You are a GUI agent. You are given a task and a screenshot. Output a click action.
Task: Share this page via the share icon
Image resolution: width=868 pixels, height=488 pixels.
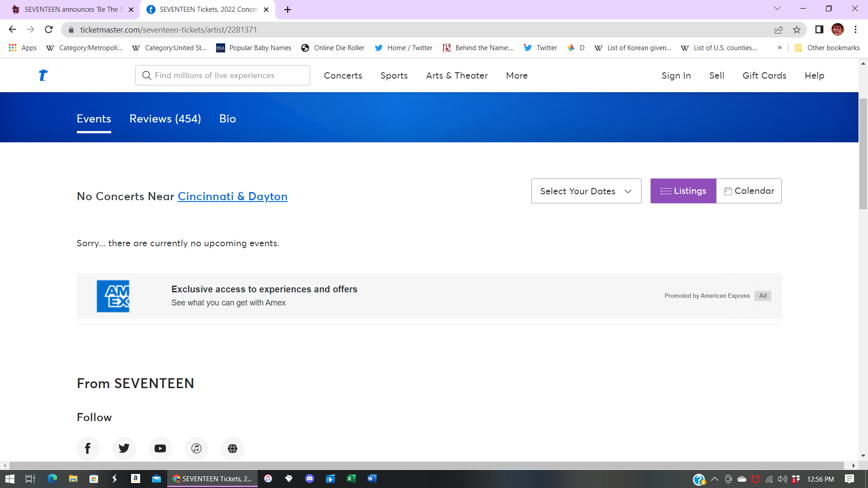pos(778,30)
